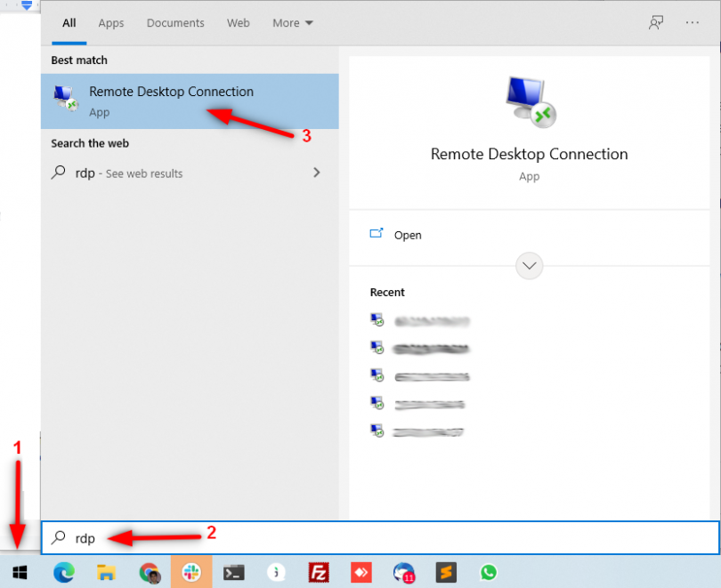This screenshot has height=588, width=721.
Task: Select the Web search tab
Action: (x=239, y=23)
